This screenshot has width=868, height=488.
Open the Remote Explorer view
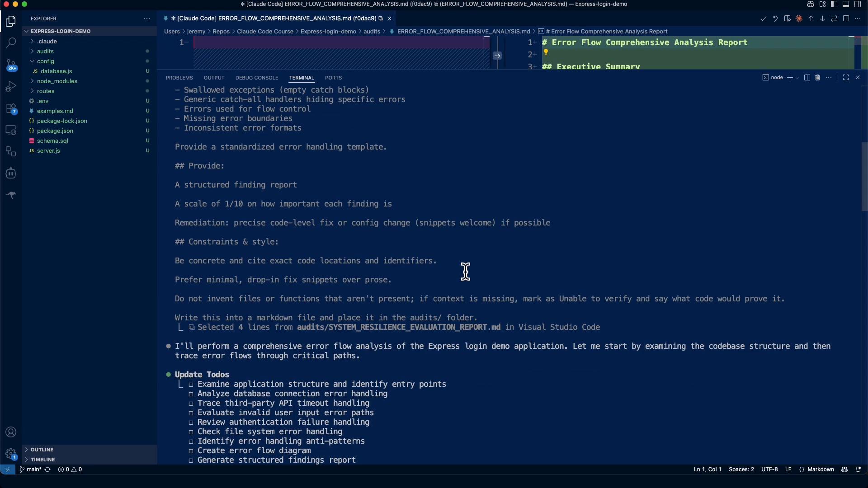pos(11,130)
